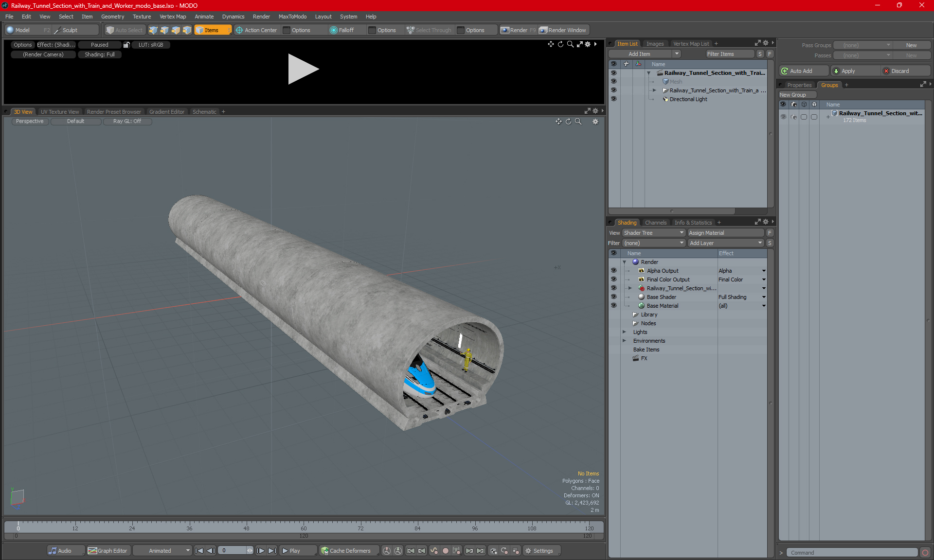Select Edges selection mode cube icon
934x560 pixels.
[x=164, y=30]
